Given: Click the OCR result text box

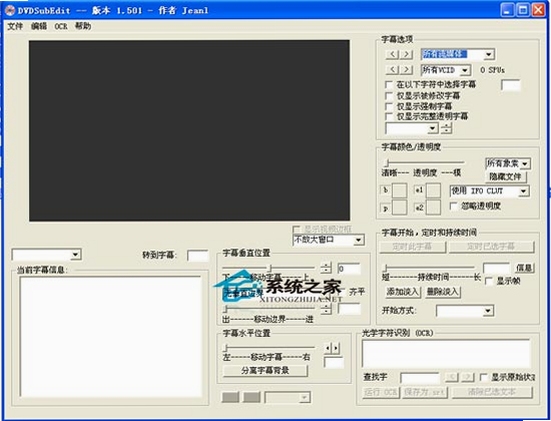Looking at the screenshot, I should (446, 354).
